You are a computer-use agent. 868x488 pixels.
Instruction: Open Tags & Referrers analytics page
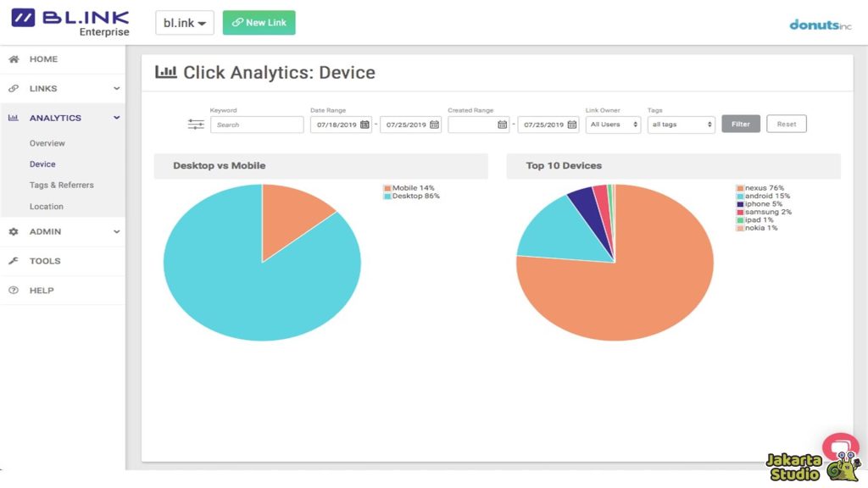62,185
